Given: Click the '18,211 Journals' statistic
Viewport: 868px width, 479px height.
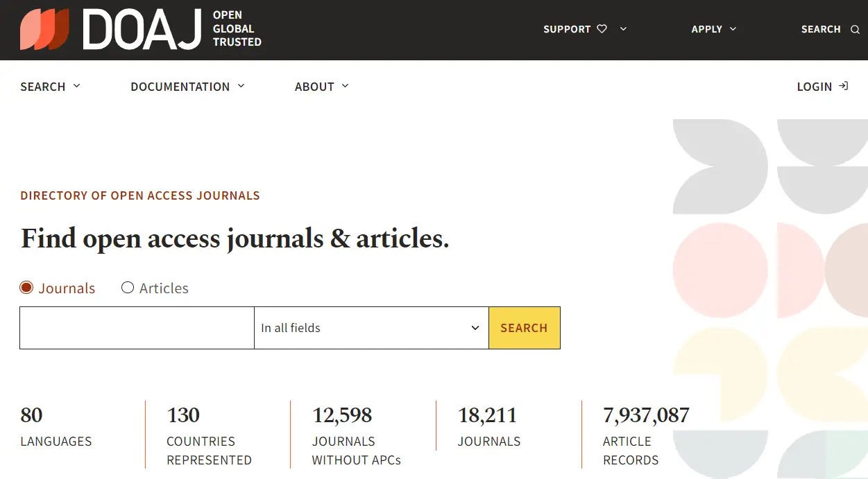Looking at the screenshot, I should pos(489,428).
